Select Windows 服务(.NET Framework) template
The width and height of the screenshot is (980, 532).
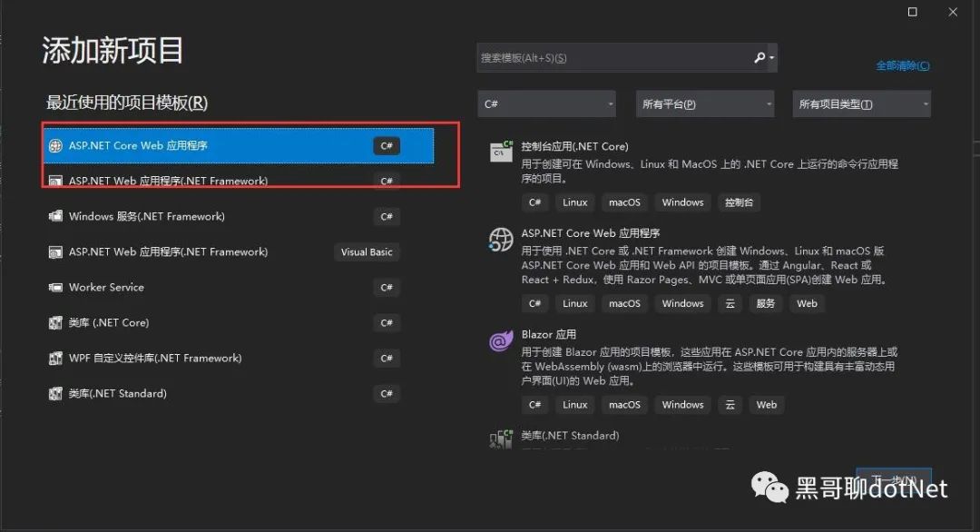coord(224,216)
